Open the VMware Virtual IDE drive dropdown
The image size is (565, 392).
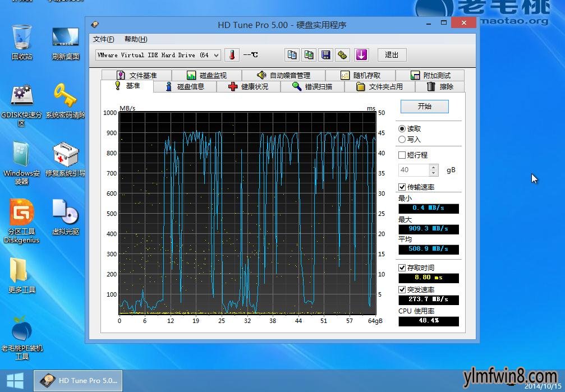click(216, 55)
